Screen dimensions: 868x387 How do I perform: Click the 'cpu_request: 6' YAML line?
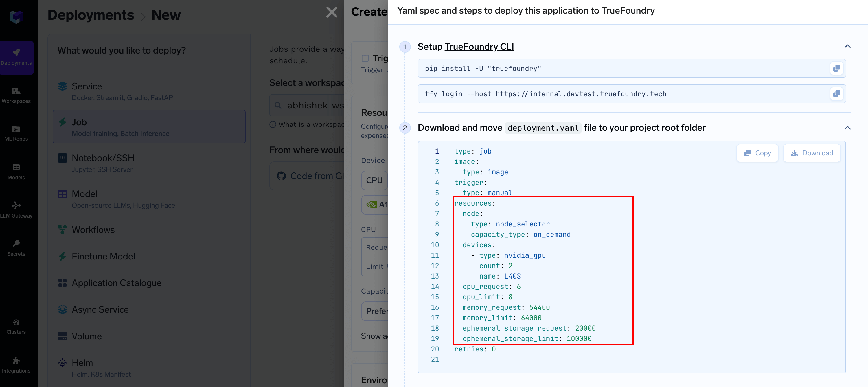(x=492, y=287)
